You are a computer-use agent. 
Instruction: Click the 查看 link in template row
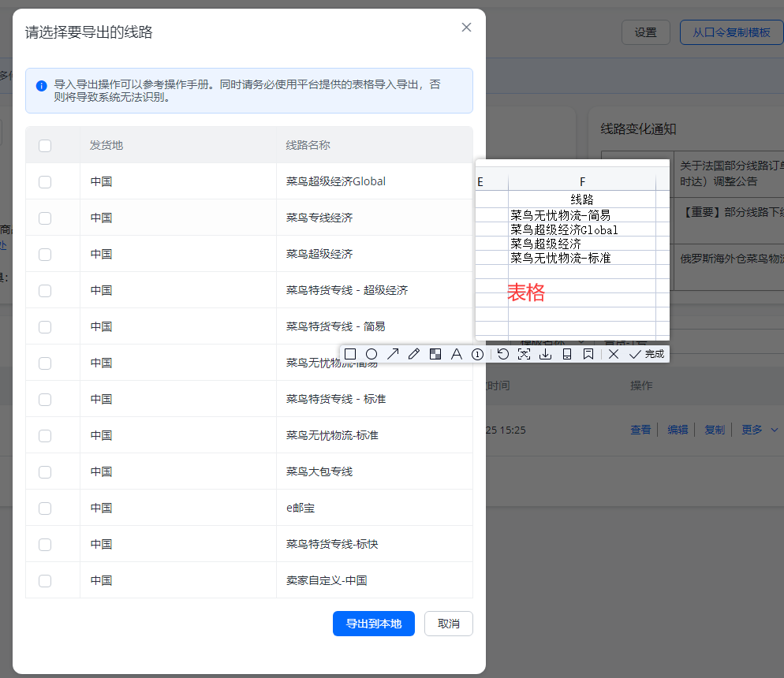click(640, 430)
